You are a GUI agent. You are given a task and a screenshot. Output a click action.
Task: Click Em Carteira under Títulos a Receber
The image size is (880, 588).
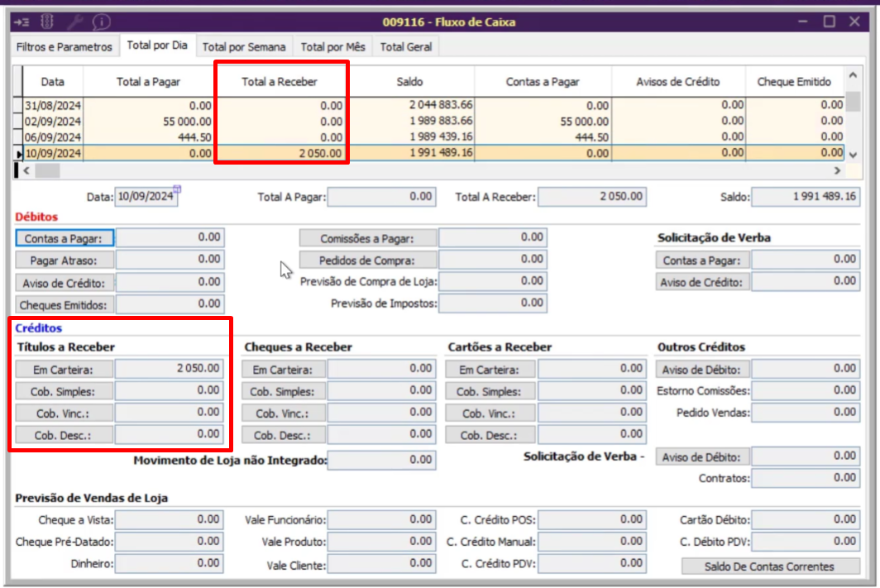pyautogui.click(x=64, y=370)
